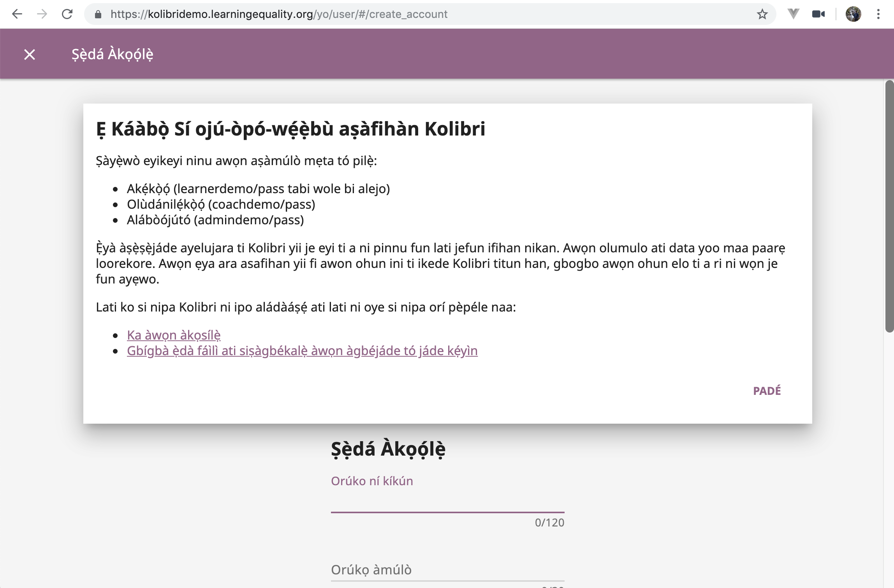Click the Alábòójútó admindemo list item

pyautogui.click(x=215, y=220)
